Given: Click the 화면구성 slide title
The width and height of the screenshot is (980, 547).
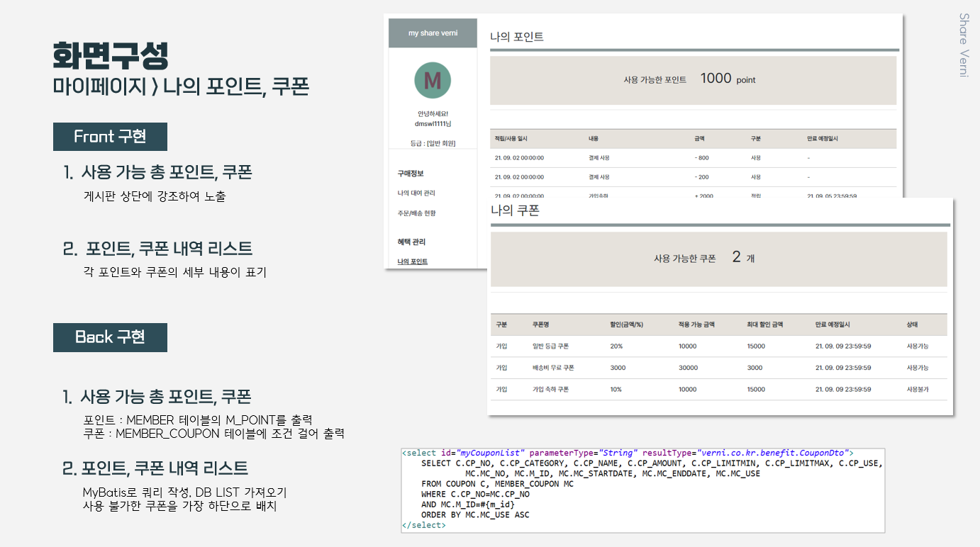Looking at the screenshot, I should pyautogui.click(x=111, y=55).
